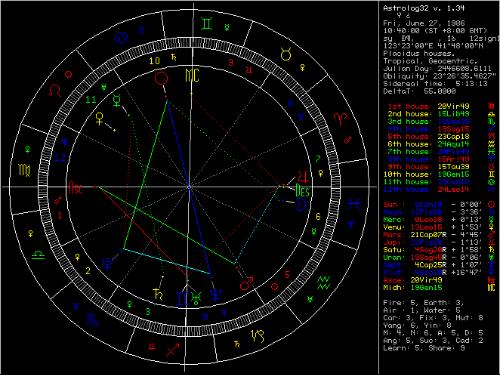Click the red Leo sign glyph on the wheel
The image size is (500, 375).
55,90
